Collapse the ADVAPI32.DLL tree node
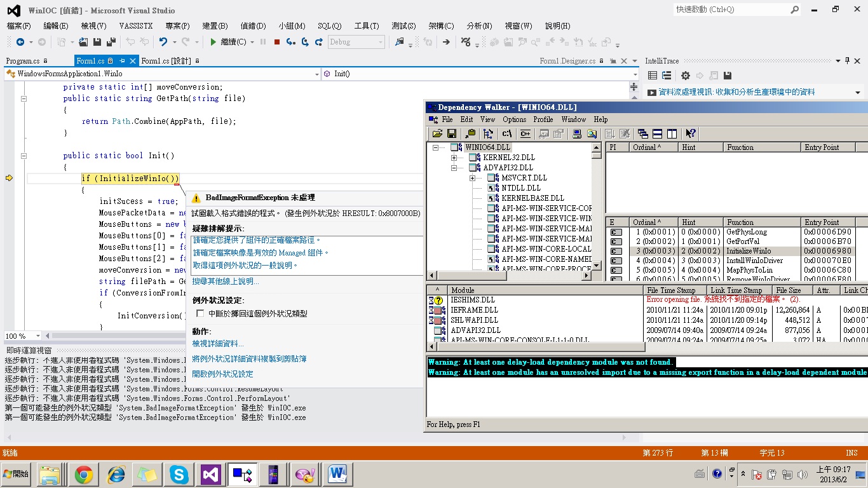The width and height of the screenshot is (868, 488). click(454, 168)
